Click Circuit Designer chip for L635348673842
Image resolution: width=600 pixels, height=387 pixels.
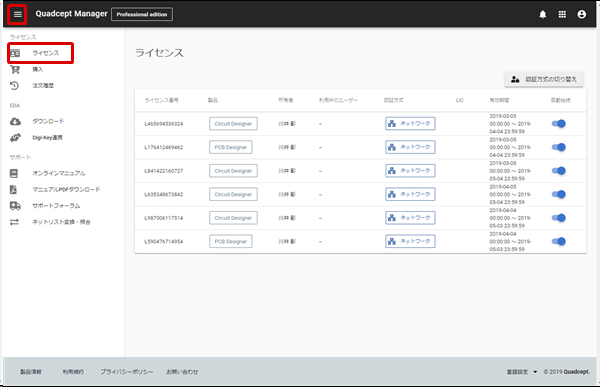(x=233, y=194)
